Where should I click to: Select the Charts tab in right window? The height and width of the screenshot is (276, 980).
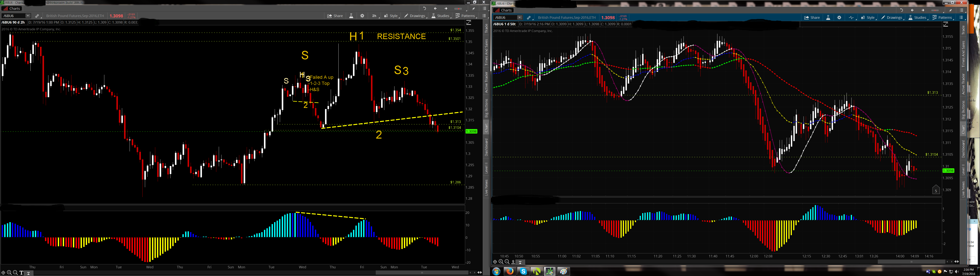504,10
